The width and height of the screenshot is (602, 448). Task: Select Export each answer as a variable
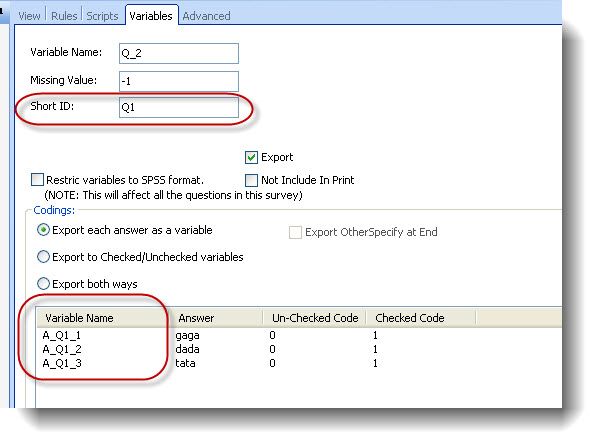tap(43, 230)
